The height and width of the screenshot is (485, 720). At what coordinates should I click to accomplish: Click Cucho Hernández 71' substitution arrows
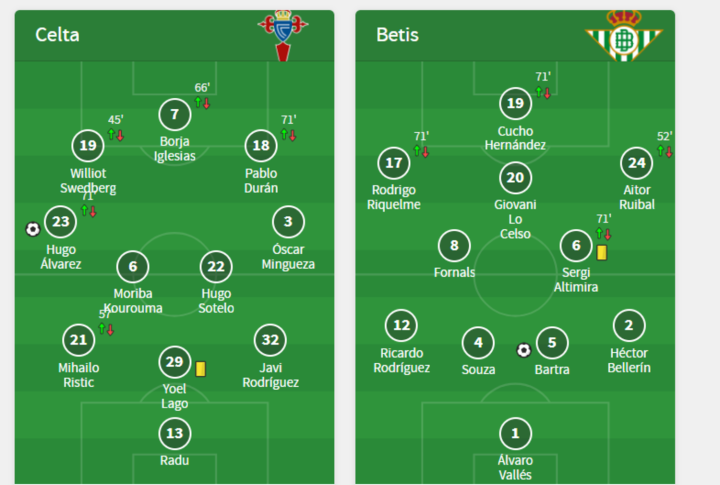point(543,92)
